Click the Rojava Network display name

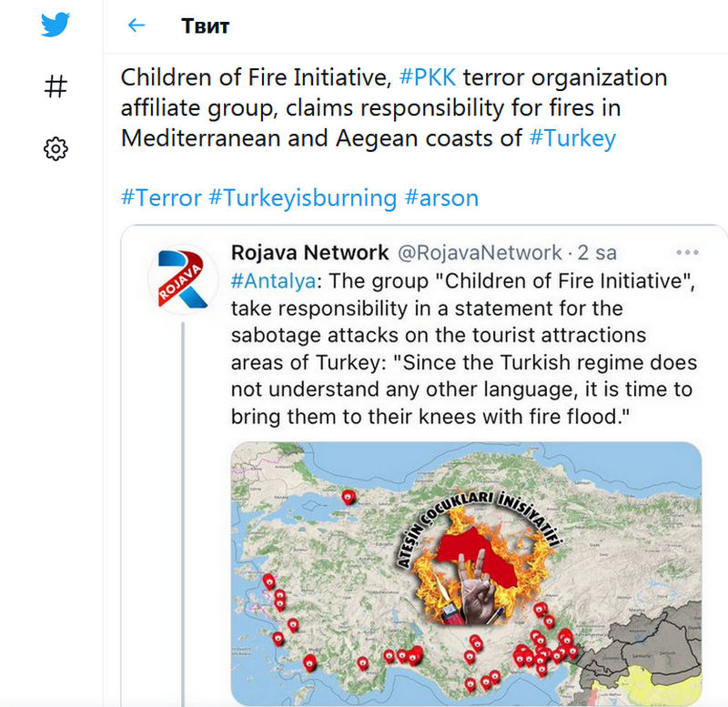(x=309, y=253)
